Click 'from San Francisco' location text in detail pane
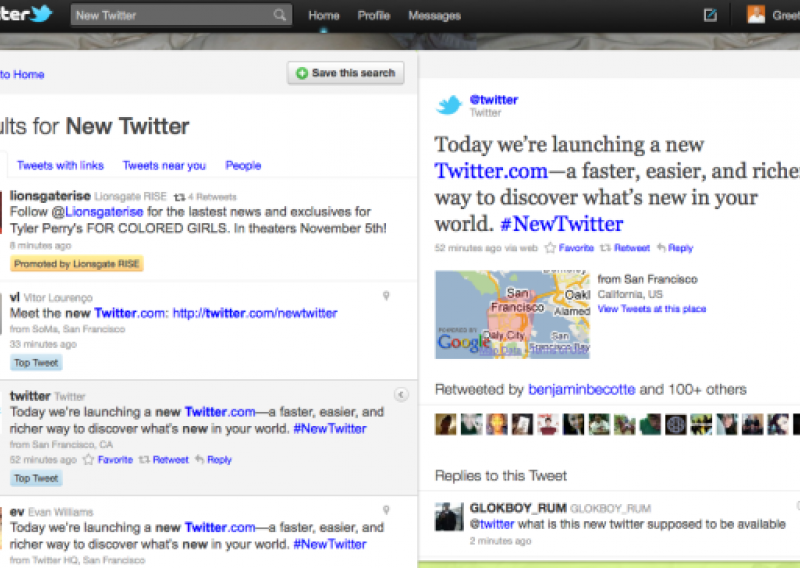The width and height of the screenshot is (800, 568). click(647, 280)
